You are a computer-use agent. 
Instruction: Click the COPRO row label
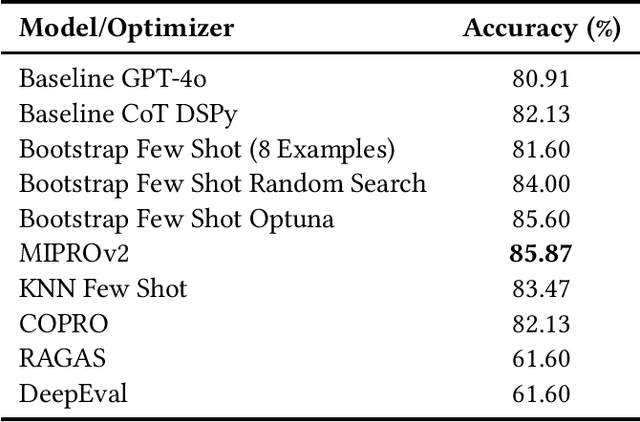[64, 324]
